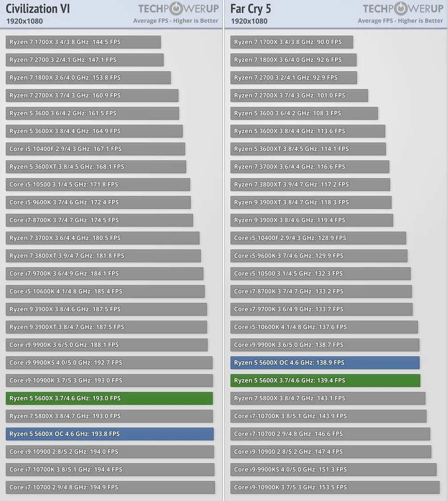Click Ryzen 7 5800X 143.1 FPS bar
The height and width of the screenshot is (501, 448).
(x=328, y=398)
